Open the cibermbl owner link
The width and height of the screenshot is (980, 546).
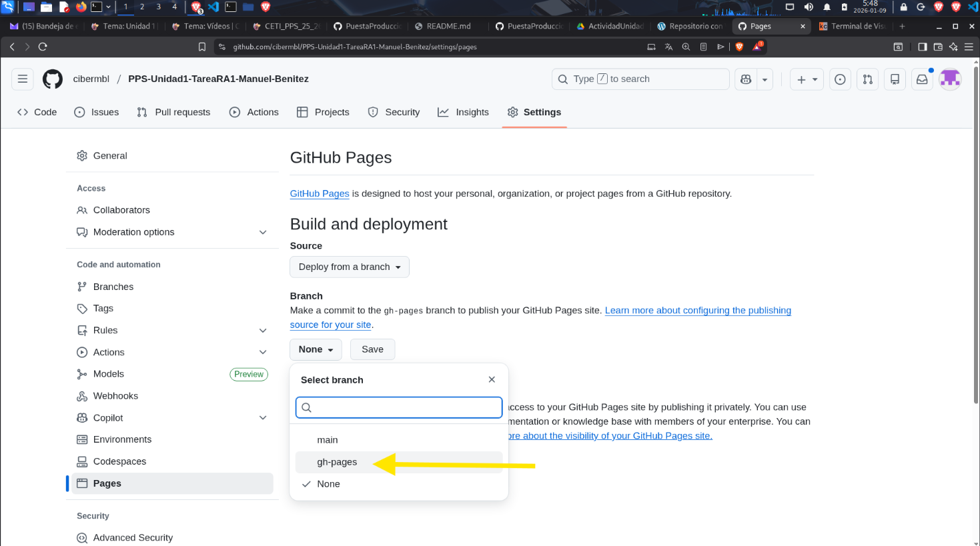pos(91,79)
